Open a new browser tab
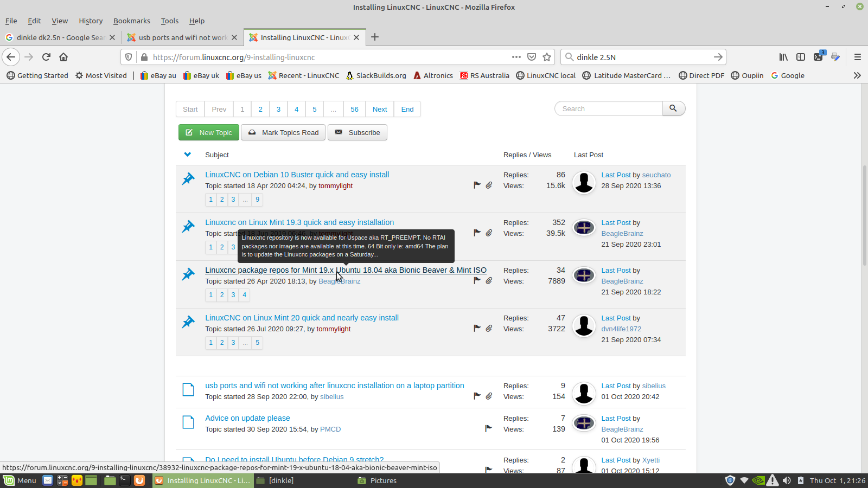The image size is (868, 488). [375, 37]
